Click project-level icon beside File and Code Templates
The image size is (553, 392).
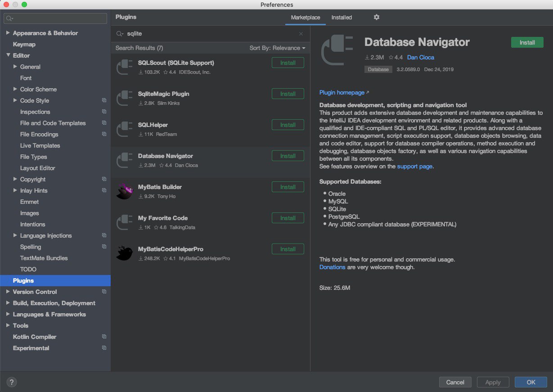pyautogui.click(x=104, y=123)
